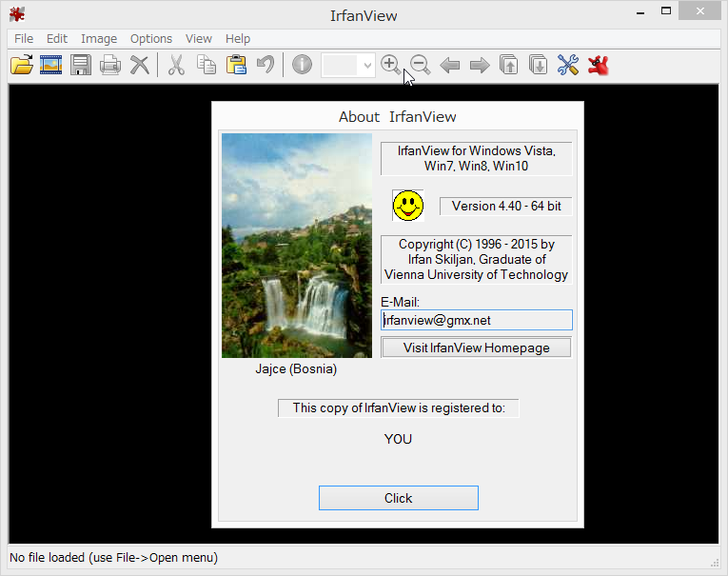
Task: Click the registered name YOU
Action: pyautogui.click(x=398, y=439)
